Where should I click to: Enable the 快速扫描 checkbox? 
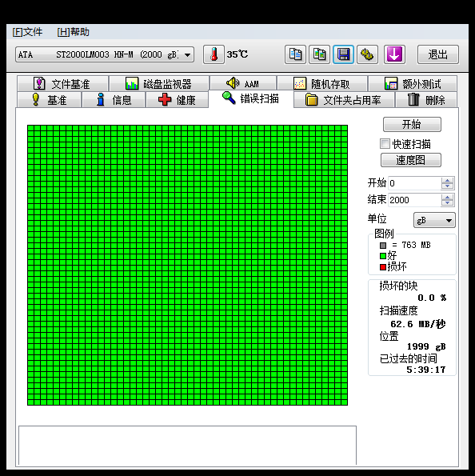tap(385, 143)
